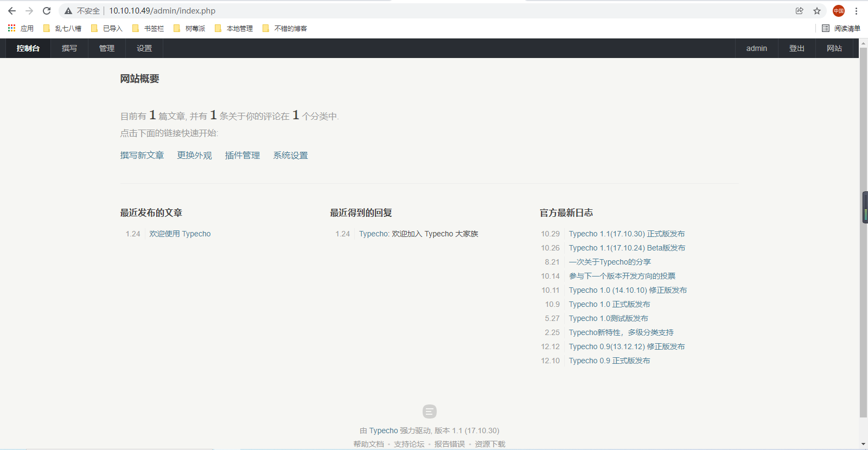Go back to the previous page

[x=12, y=11]
